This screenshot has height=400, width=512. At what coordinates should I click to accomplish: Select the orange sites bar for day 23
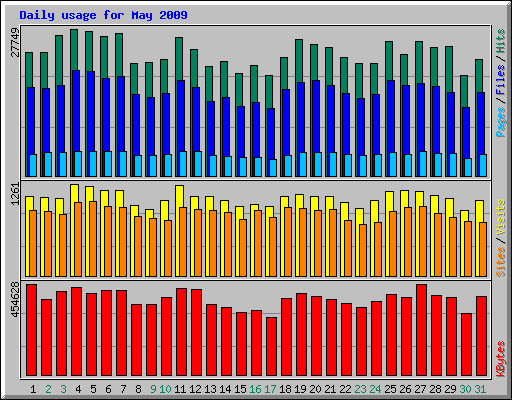tap(363, 250)
